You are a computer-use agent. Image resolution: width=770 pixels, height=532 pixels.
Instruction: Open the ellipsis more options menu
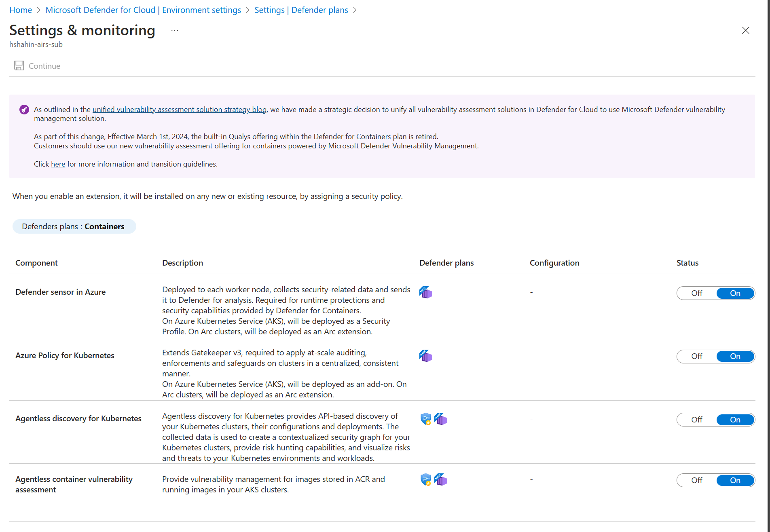[174, 30]
